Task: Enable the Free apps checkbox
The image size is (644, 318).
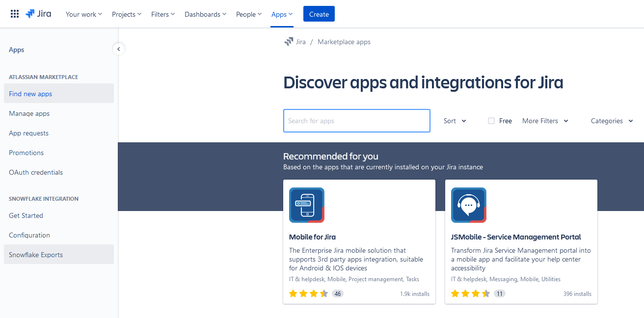Action: (x=491, y=121)
